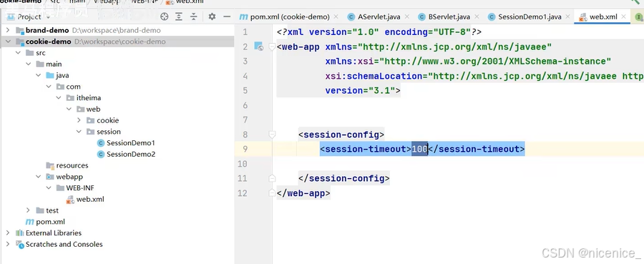Click the Expand All icon in Project panel
Screen dimensions: 644x264
click(179, 16)
